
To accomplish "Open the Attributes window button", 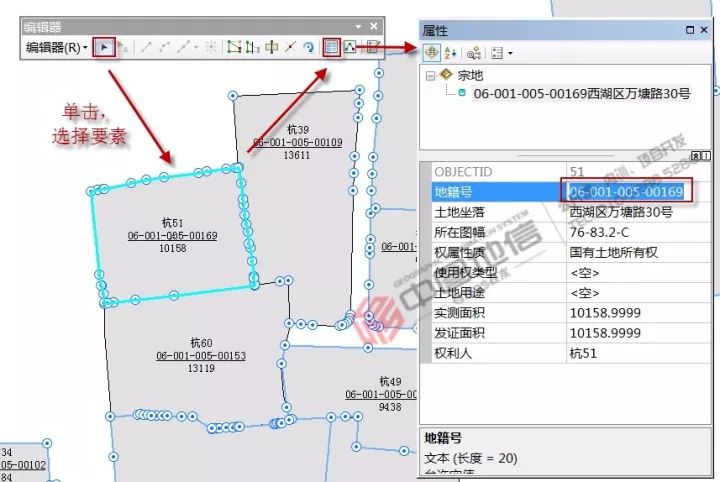I will click(x=331, y=47).
